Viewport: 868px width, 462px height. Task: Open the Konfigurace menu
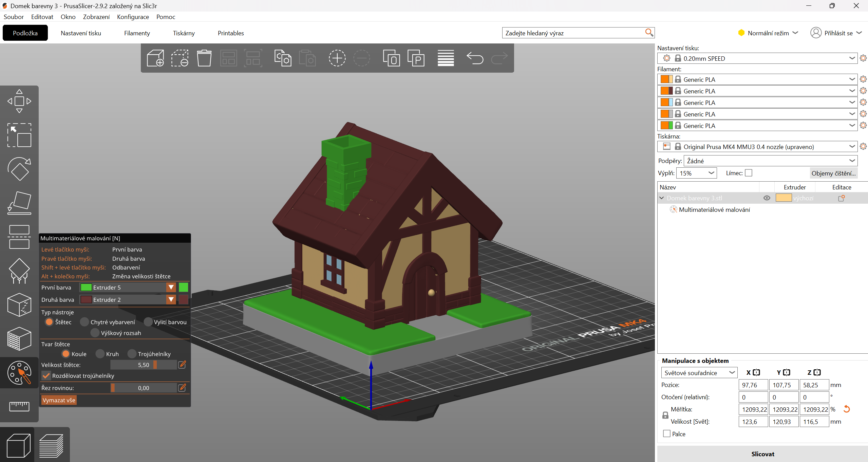(133, 17)
